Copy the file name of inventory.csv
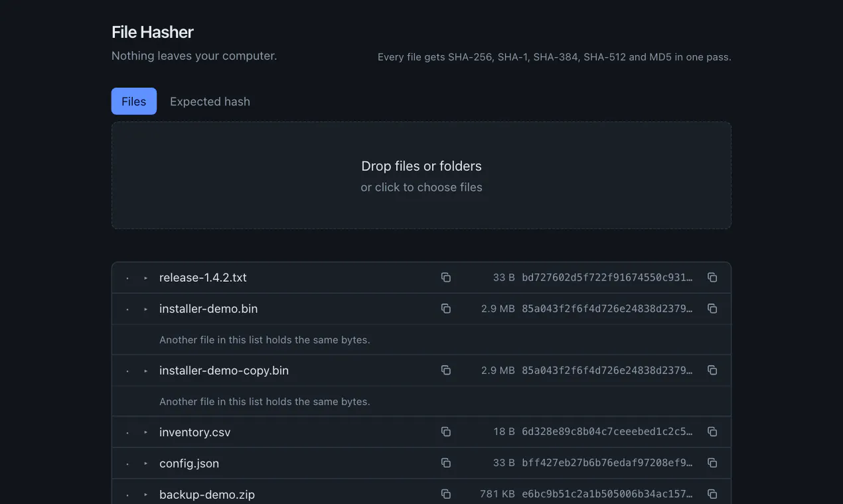Screen dimensions: 843x504 point(446,432)
